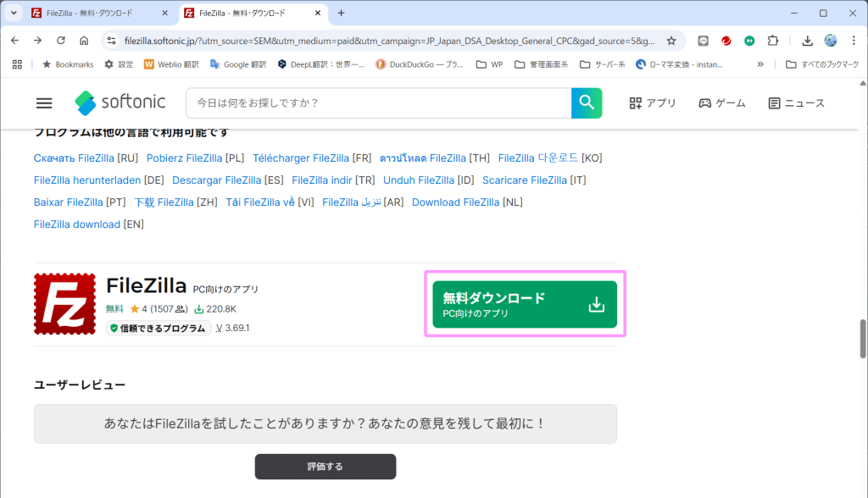Open the tab search dropdown

[x=14, y=13]
